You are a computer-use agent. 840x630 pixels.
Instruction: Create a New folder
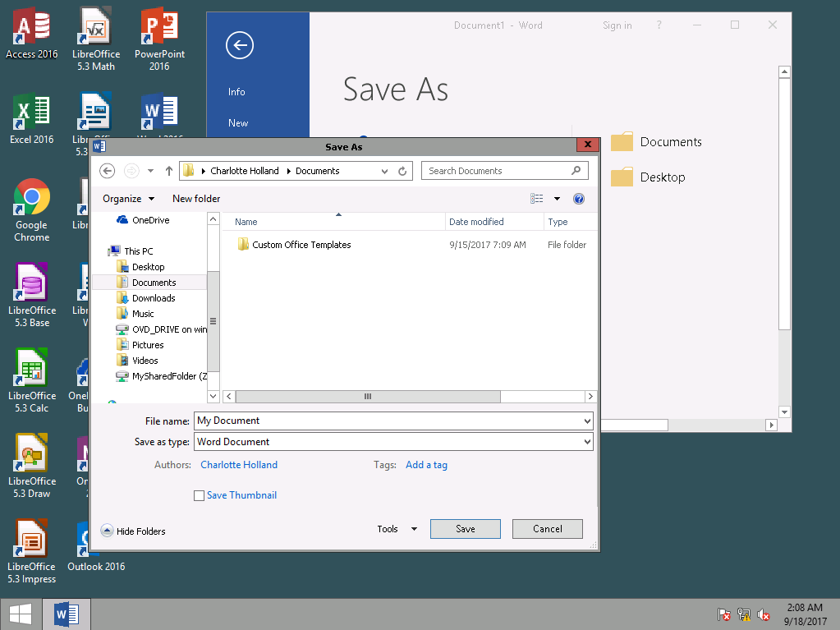coord(196,198)
